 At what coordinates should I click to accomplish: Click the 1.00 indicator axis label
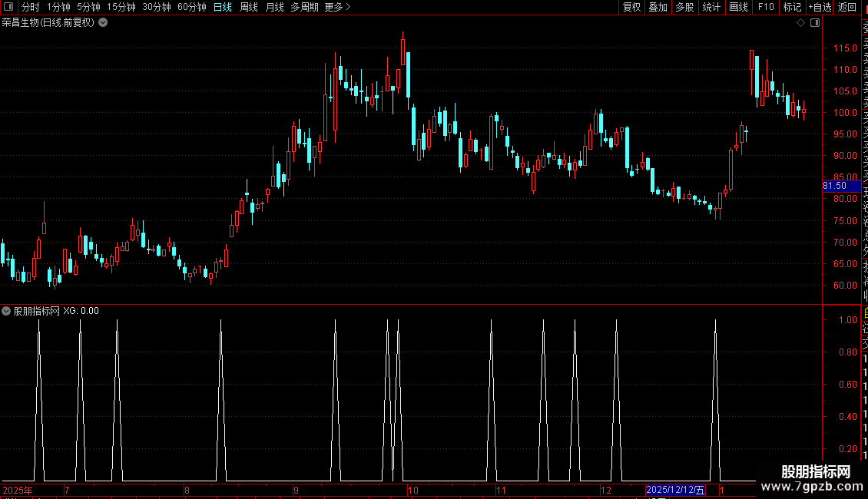point(848,320)
